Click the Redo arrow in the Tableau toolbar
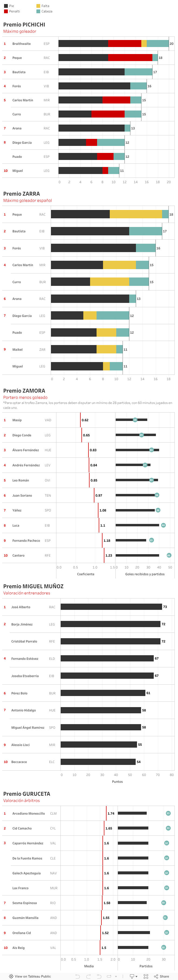The image size is (178, 980). tap(88, 976)
